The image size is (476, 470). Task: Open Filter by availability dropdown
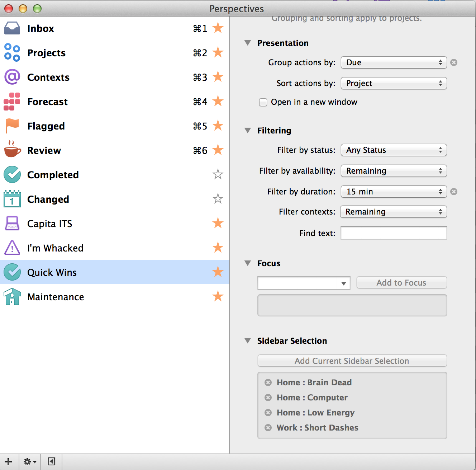(x=394, y=171)
